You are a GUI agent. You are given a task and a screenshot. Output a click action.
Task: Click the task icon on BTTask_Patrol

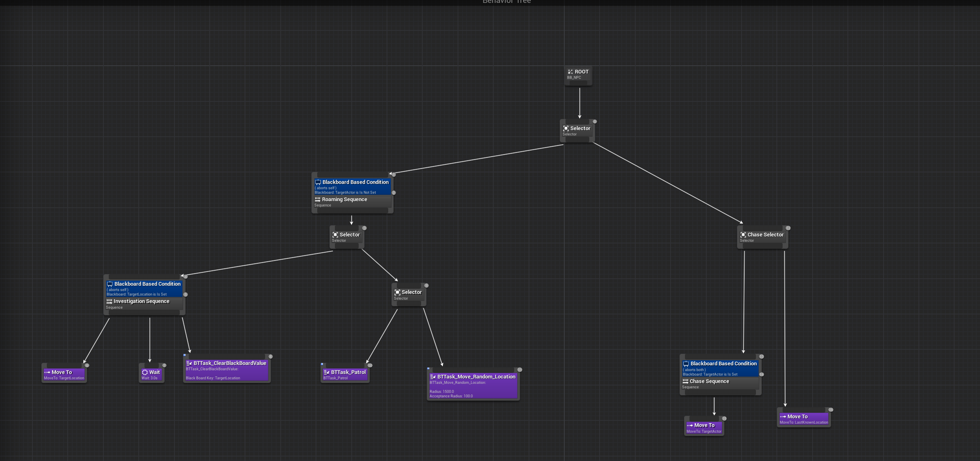tap(327, 372)
